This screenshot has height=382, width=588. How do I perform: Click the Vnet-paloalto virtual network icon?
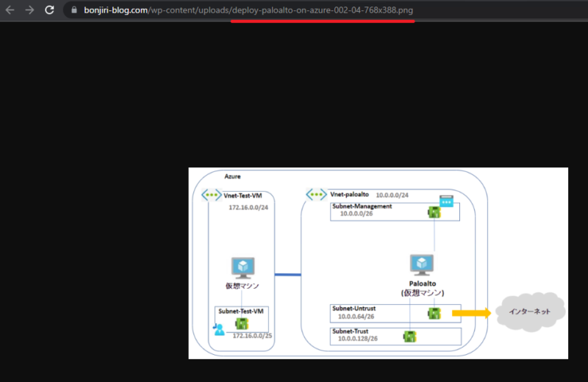click(x=316, y=194)
